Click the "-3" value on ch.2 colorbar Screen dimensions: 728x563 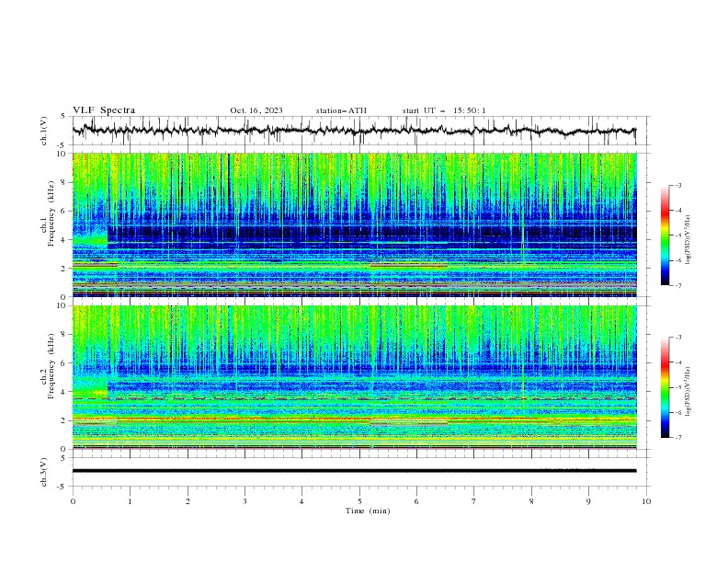pos(677,338)
